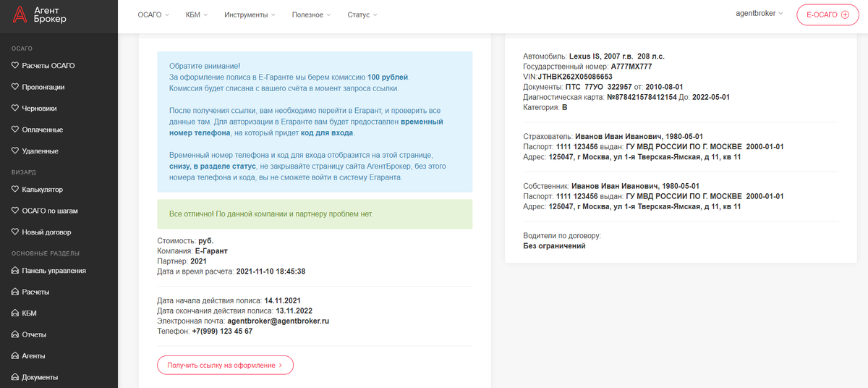Expand the КБМ top menu
Screen dimensions: 868x388
point(195,15)
